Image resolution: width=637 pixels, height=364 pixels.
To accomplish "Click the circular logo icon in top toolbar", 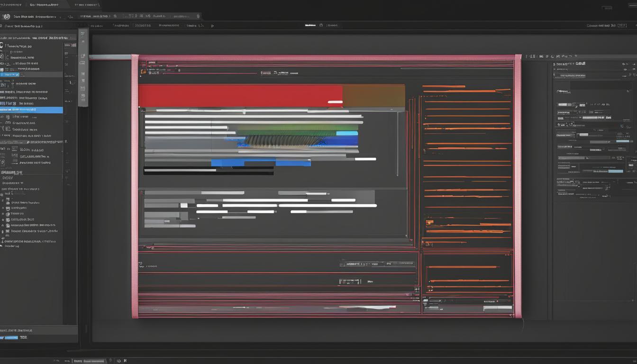I will pos(7,17).
